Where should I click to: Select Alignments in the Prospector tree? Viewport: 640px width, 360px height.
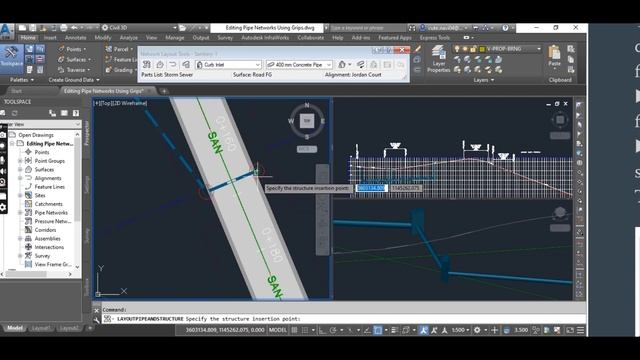48,178
